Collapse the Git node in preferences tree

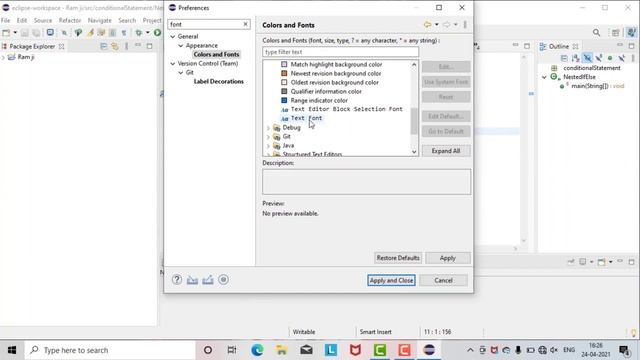(181, 73)
